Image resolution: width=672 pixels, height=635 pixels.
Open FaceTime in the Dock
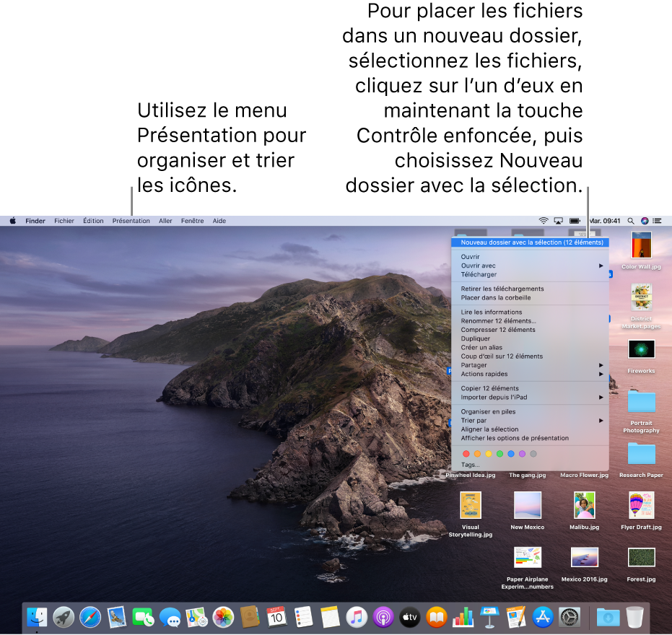tap(143, 618)
